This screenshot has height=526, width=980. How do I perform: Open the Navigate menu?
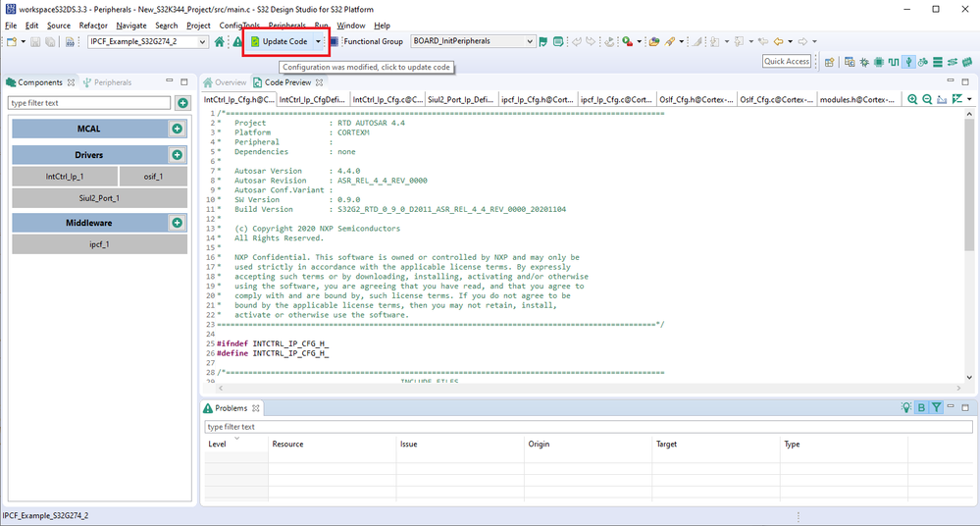click(x=131, y=26)
